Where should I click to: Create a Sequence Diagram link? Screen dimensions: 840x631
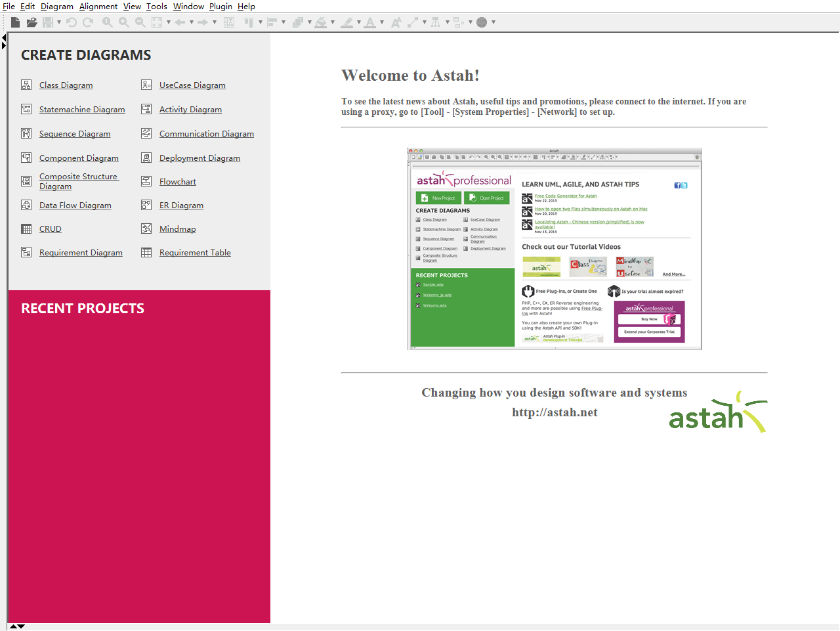coord(75,134)
